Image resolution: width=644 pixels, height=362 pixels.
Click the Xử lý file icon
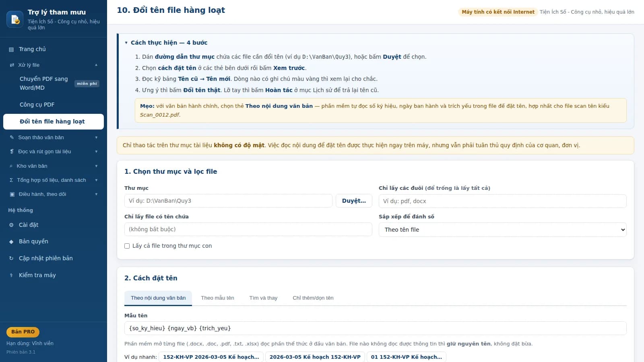(x=12, y=65)
